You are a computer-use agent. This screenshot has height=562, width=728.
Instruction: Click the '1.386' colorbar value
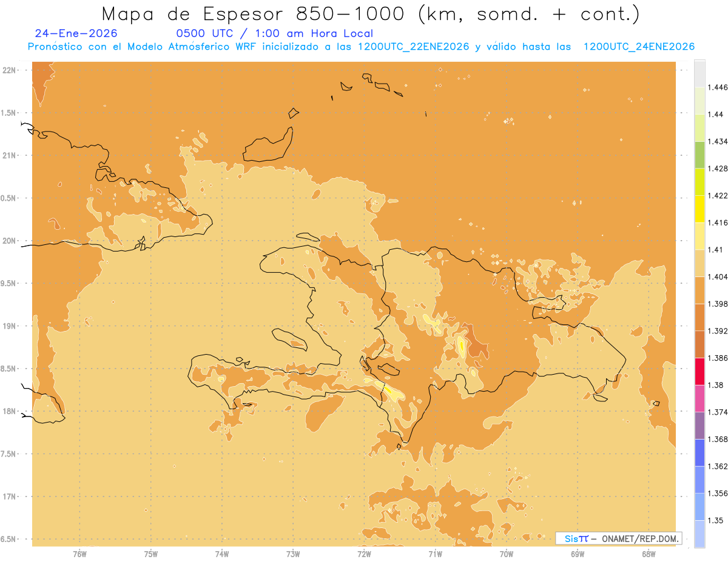pos(718,358)
